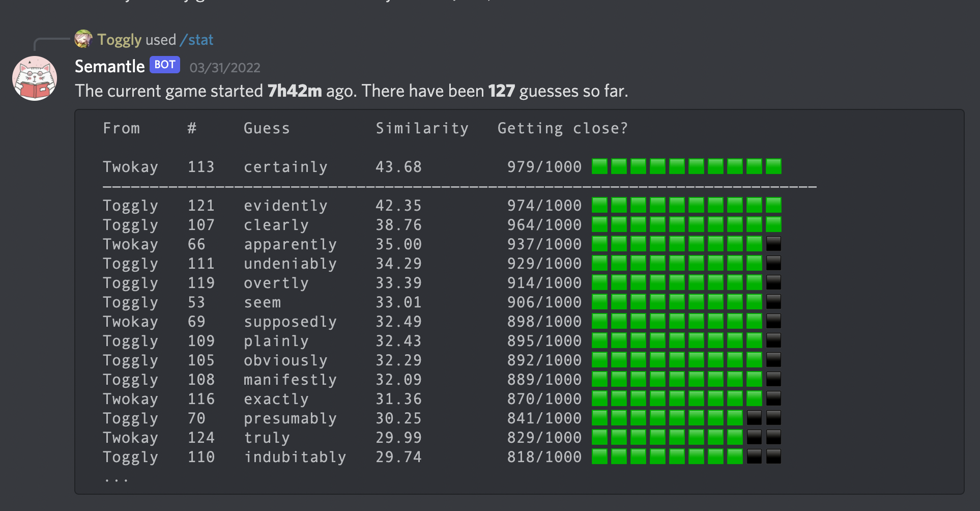The image size is (980, 511).
Task: Click guess number 121
Action: pyautogui.click(x=201, y=206)
